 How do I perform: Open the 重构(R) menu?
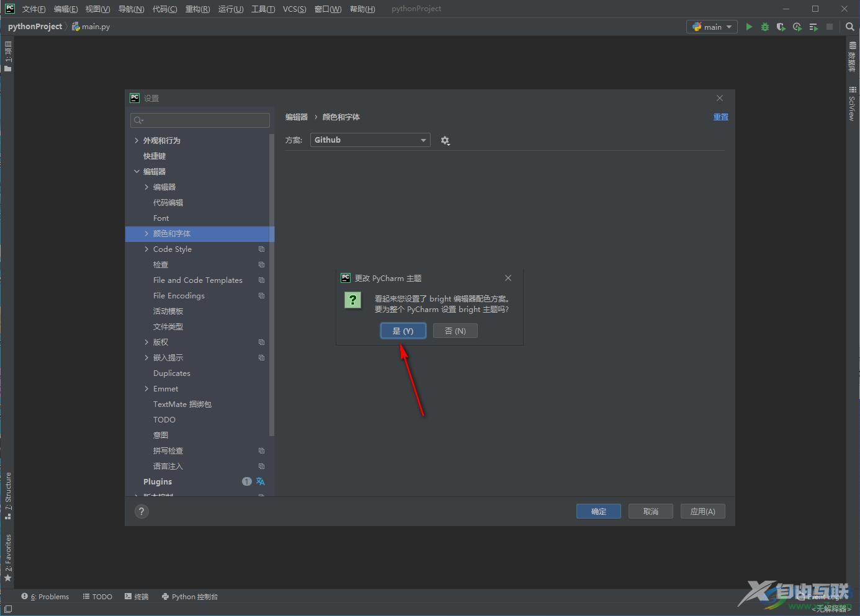[197, 9]
